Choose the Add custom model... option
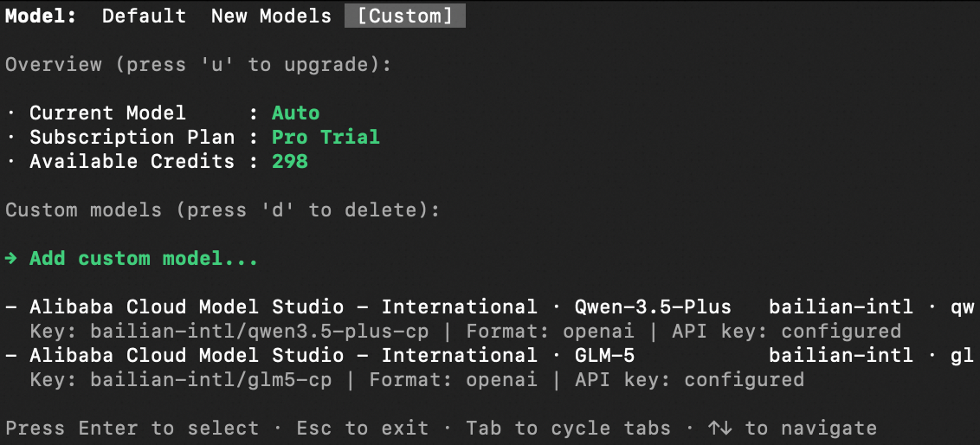The height and width of the screenshot is (445, 980). (x=144, y=259)
